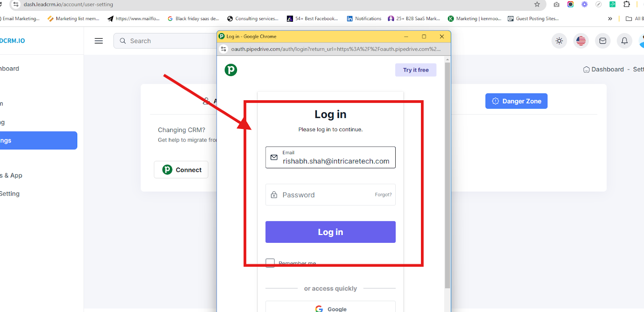Screen dimensions: 644x312
Task: Click 'Changing CRM?' heading text
Action: 182,130
